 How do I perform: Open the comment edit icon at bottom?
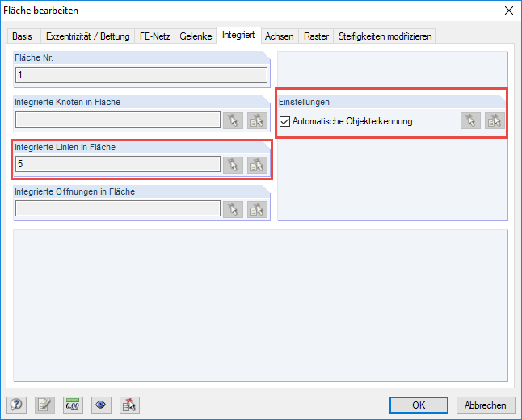click(x=44, y=405)
